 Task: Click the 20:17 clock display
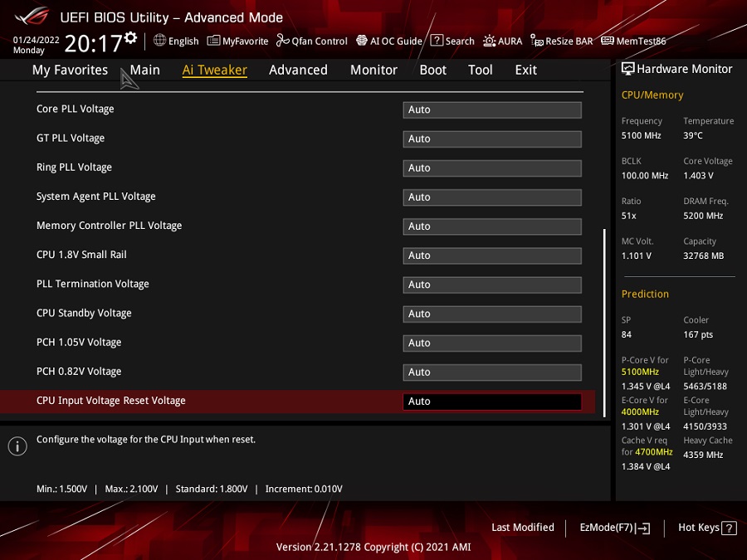click(x=93, y=44)
